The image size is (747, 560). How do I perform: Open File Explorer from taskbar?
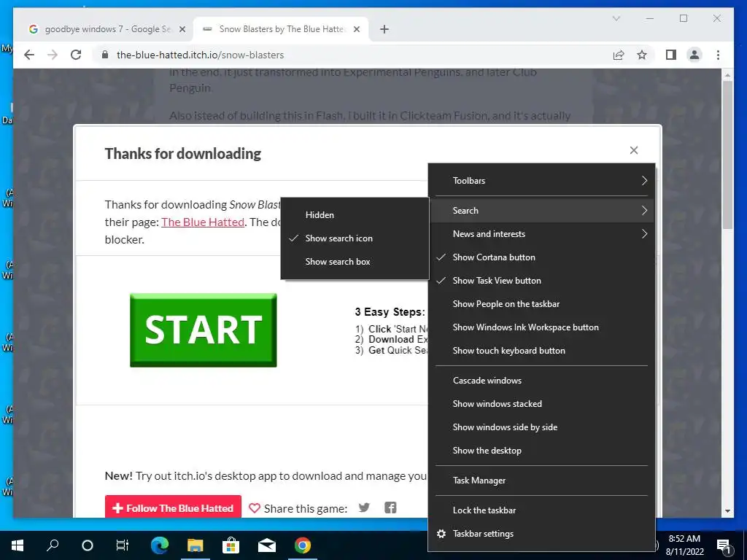tap(195, 545)
